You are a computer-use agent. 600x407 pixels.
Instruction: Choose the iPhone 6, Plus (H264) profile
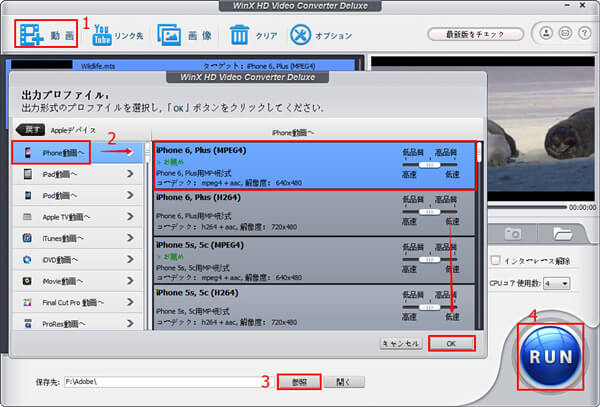(x=270, y=210)
